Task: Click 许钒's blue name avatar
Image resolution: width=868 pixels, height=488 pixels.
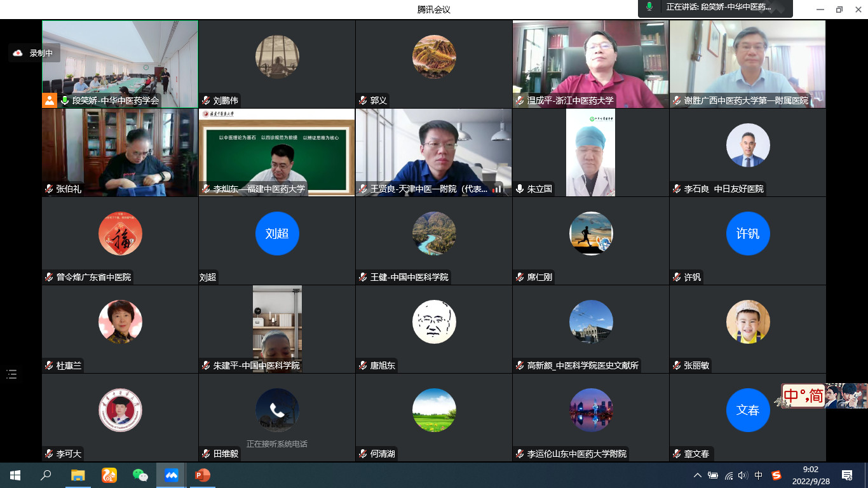Action: coord(748,233)
